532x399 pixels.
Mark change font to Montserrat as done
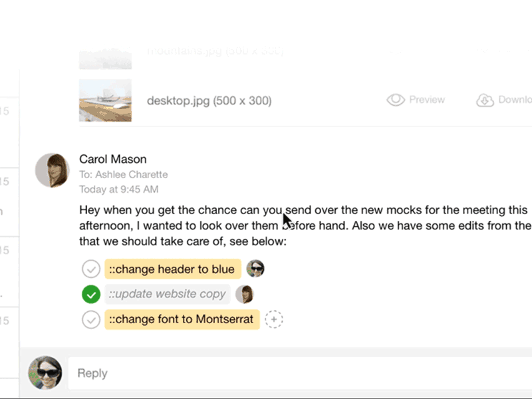[91, 320]
